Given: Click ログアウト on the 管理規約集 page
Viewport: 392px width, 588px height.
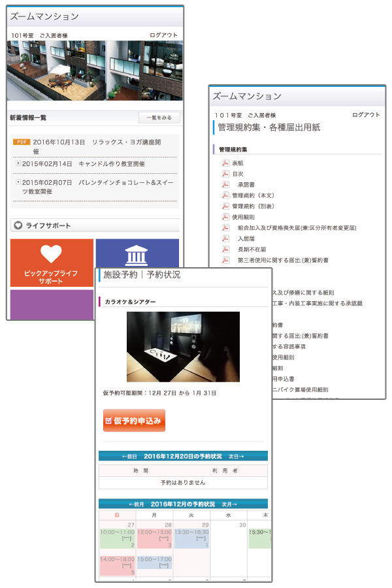Looking at the screenshot, I should (366, 114).
